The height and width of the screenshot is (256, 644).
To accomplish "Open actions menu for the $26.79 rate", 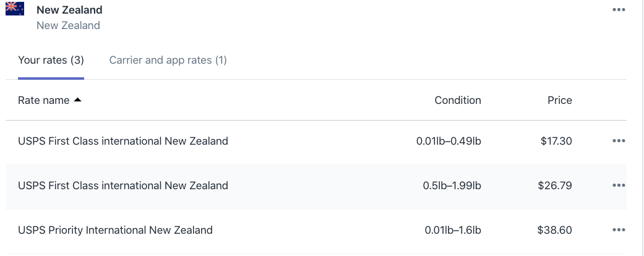I will point(619,186).
